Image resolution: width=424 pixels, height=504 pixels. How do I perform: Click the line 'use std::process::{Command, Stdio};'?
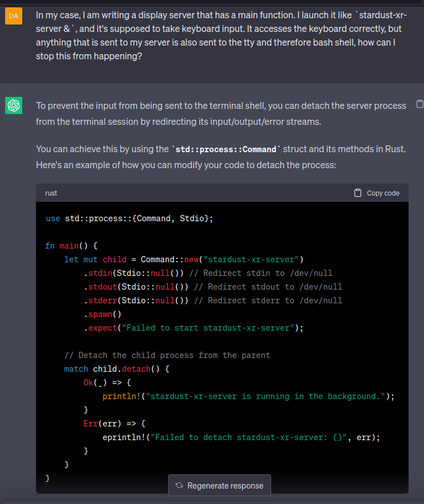tap(130, 218)
